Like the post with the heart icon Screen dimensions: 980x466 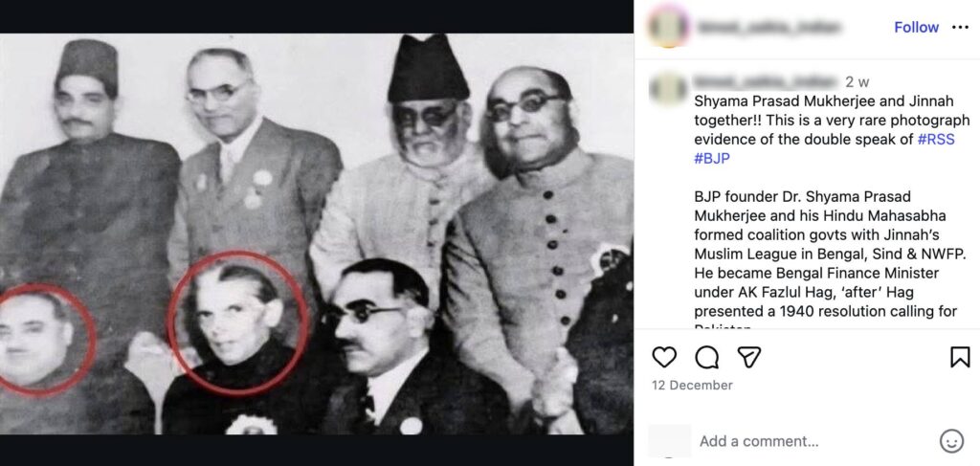click(x=663, y=357)
